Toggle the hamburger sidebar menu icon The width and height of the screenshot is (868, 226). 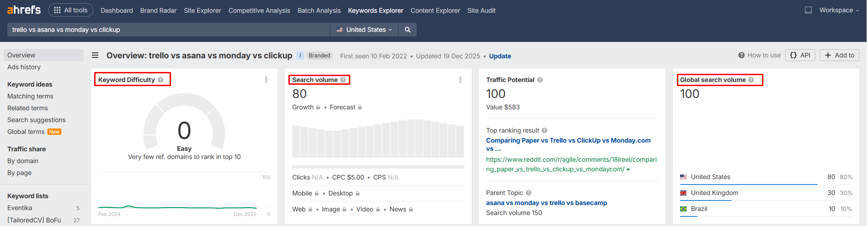(x=95, y=55)
